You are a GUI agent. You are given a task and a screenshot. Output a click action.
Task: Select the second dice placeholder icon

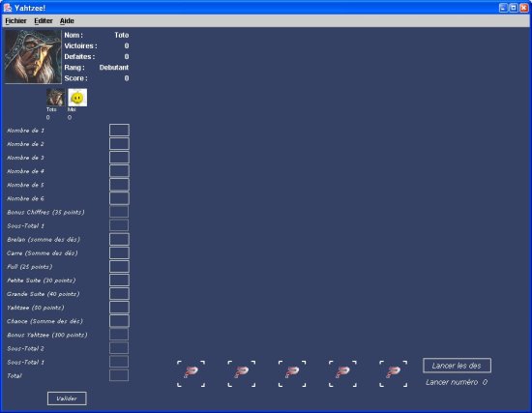pyautogui.click(x=242, y=373)
